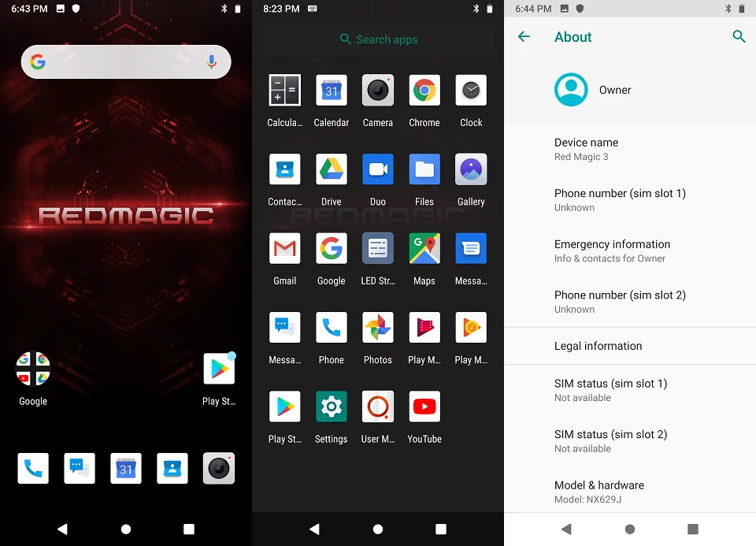This screenshot has height=546, width=756.
Task: Open Legal information
Action: tap(630, 346)
